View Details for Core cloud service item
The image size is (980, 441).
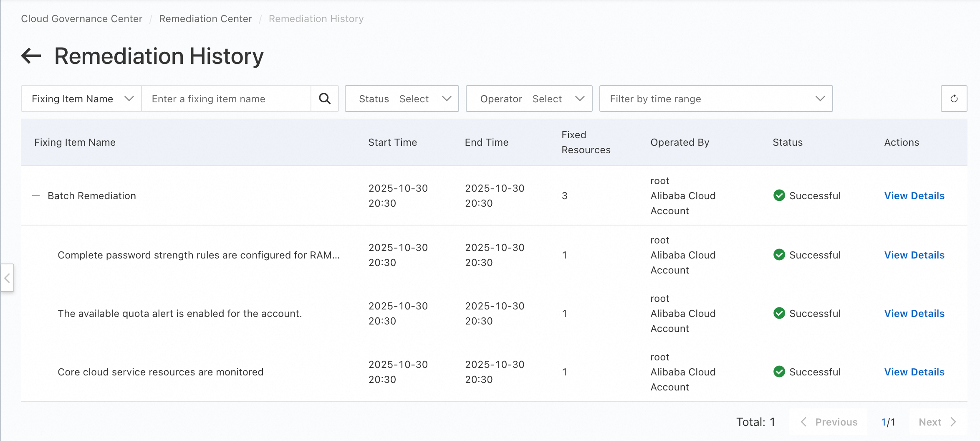pos(914,372)
